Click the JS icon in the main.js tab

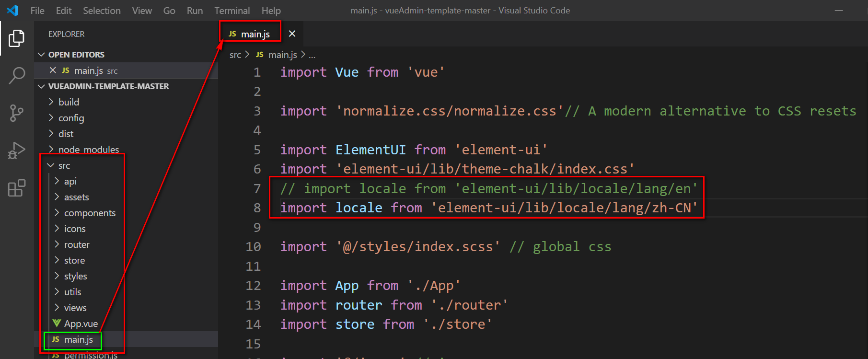232,34
